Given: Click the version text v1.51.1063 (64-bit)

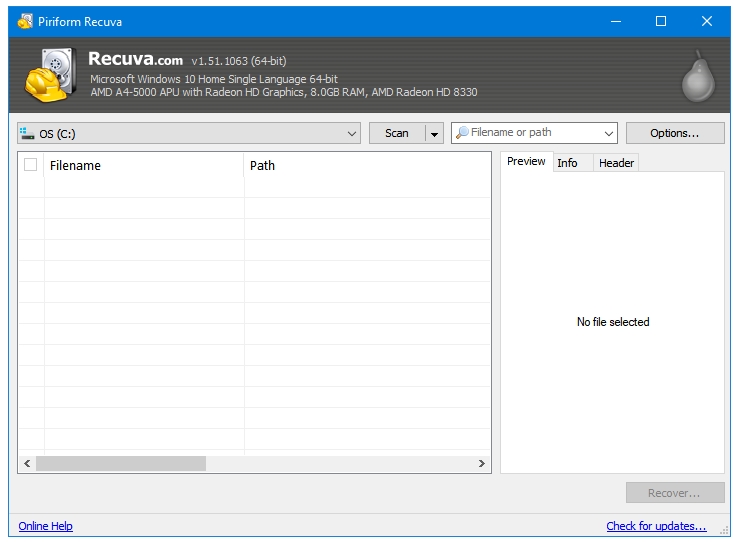Looking at the screenshot, I should [x=239, y=61].
